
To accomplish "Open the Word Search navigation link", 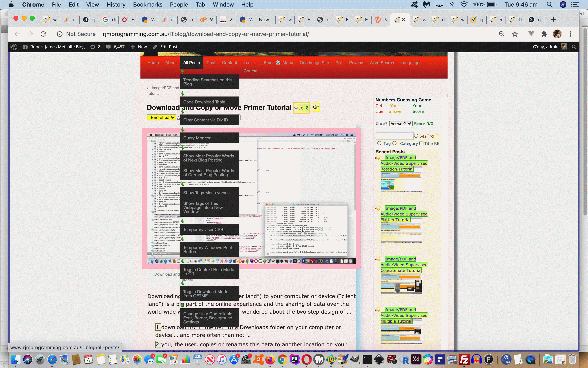I will point(381,63).
